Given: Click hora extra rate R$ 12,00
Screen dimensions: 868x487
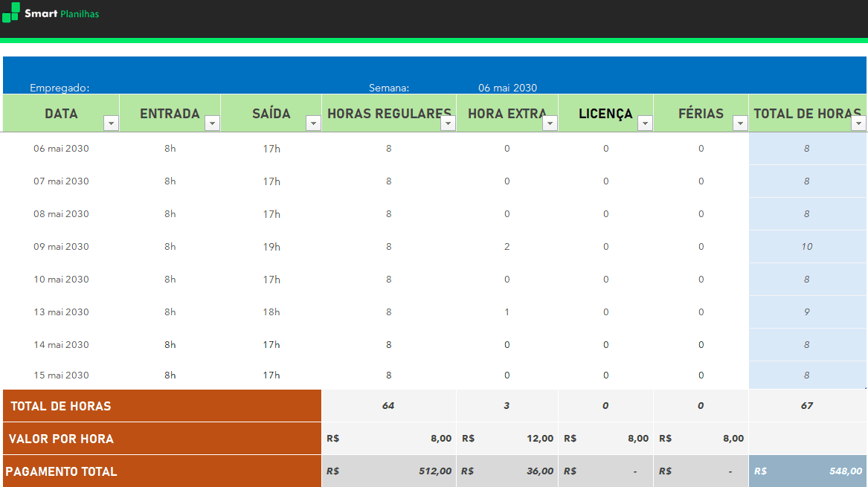Looking at the screenshot, I should coord(507,439).
